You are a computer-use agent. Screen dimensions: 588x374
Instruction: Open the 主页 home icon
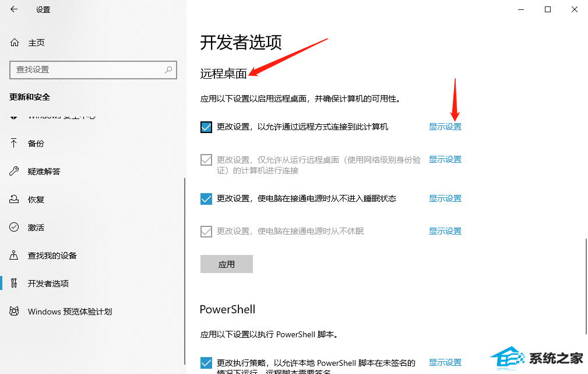(x=14, y=43)
